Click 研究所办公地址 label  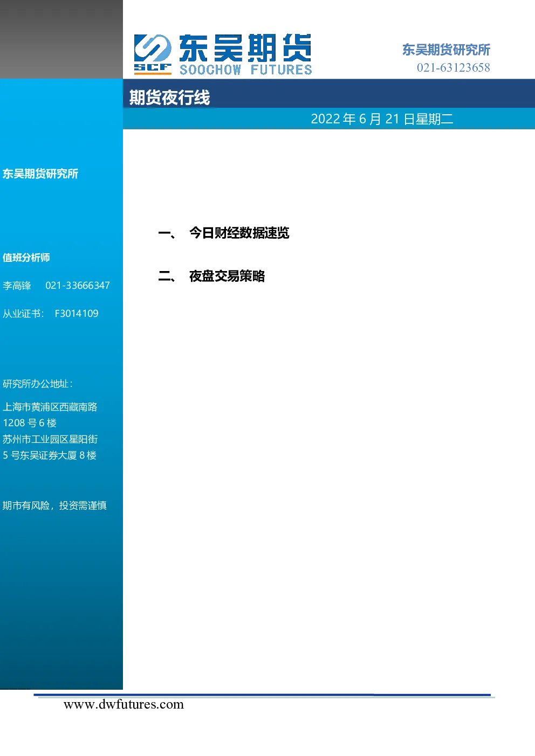pos(38,384)
